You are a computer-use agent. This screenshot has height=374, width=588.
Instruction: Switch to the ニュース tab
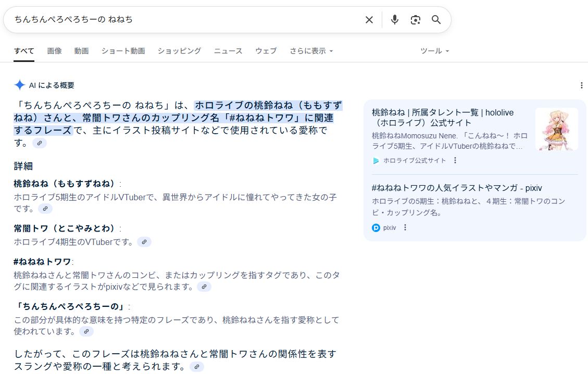tap(228, 51)
